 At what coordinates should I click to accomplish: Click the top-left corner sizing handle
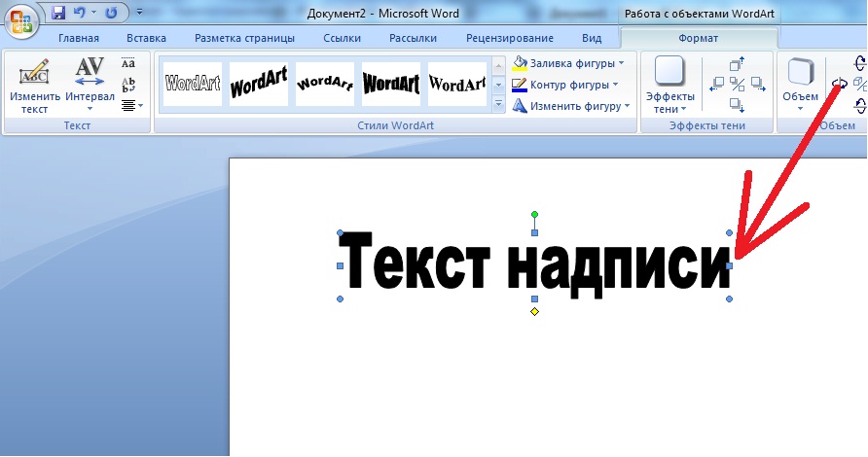pos(341,233)
